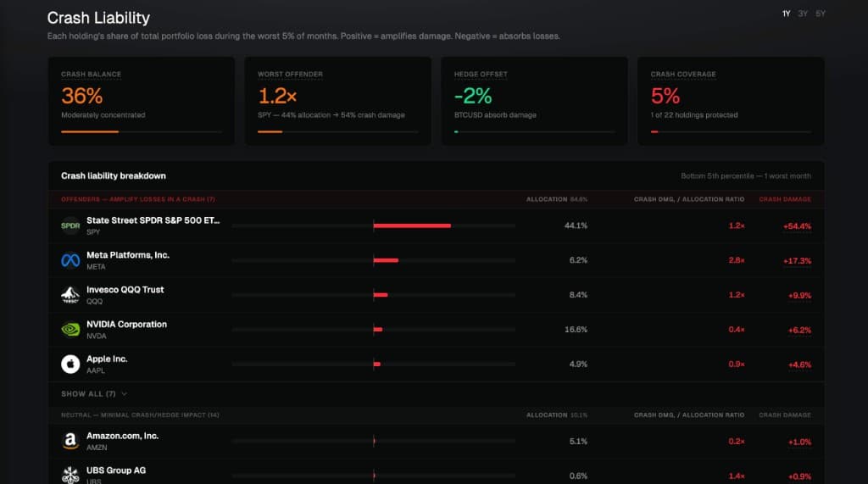This screenshot has width=868, height=484.
Task: Click the Offenders section header label
Action: pos(138,199)
